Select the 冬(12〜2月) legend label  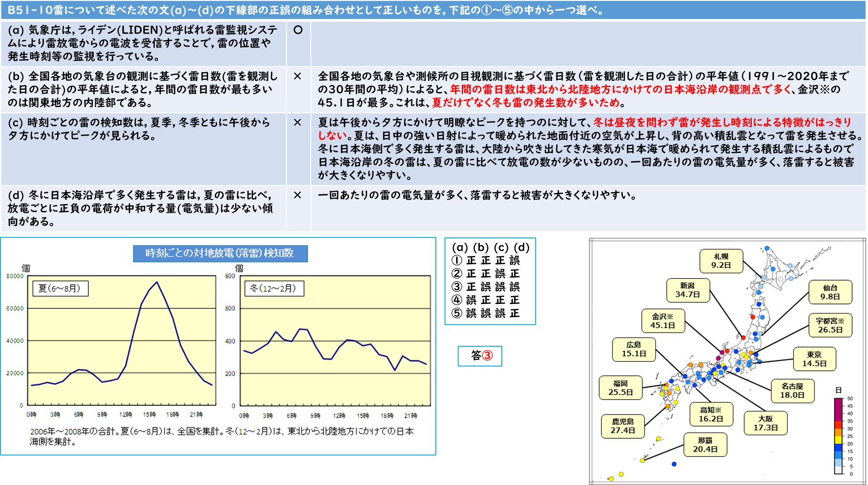(274, 289)
